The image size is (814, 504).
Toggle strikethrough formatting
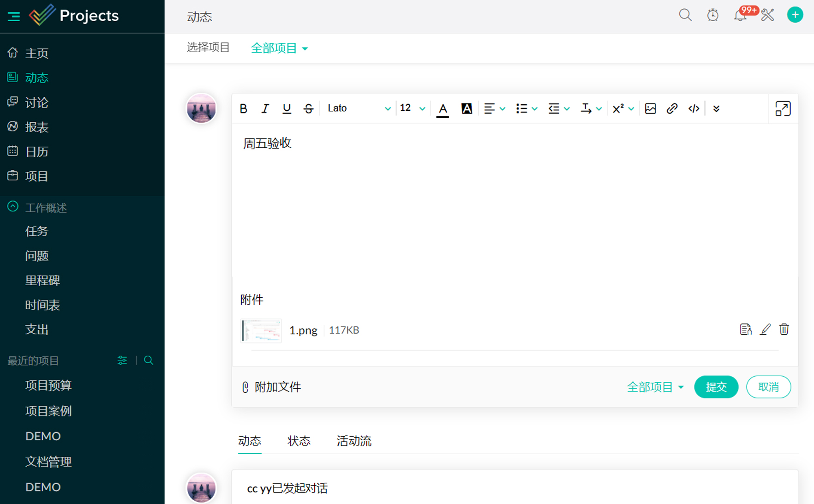[x=308, y=108]
